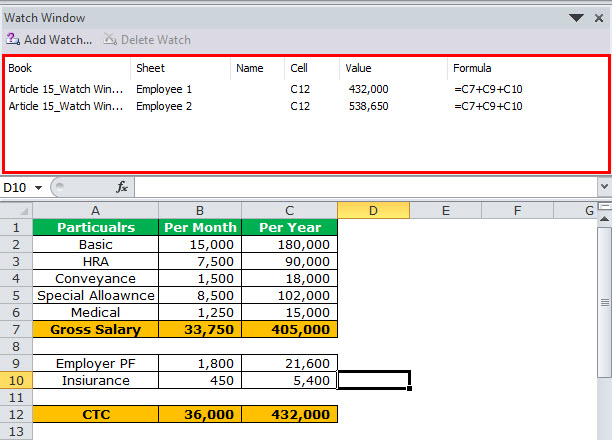
Task: Select column E header
Action: pos(446,211)
